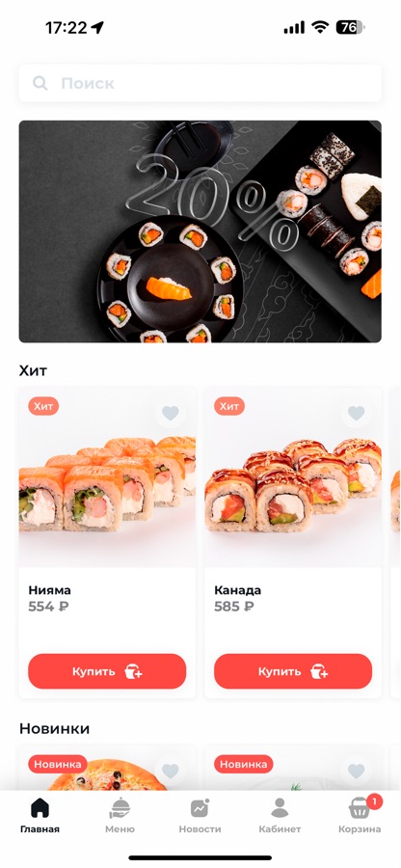Tap the Новинка badge on pizza card
Screen dimensions: 401x868
pyautogui.click(x=58, y=764)
